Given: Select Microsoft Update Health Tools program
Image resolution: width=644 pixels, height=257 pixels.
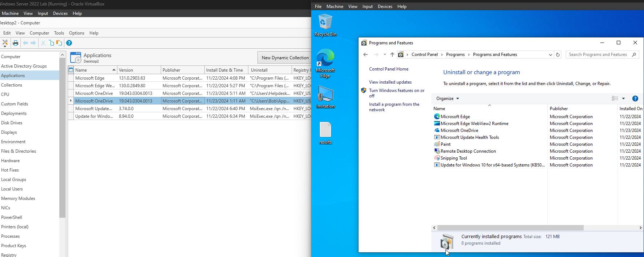Looking at the screenshot, I should coord(470,137).
